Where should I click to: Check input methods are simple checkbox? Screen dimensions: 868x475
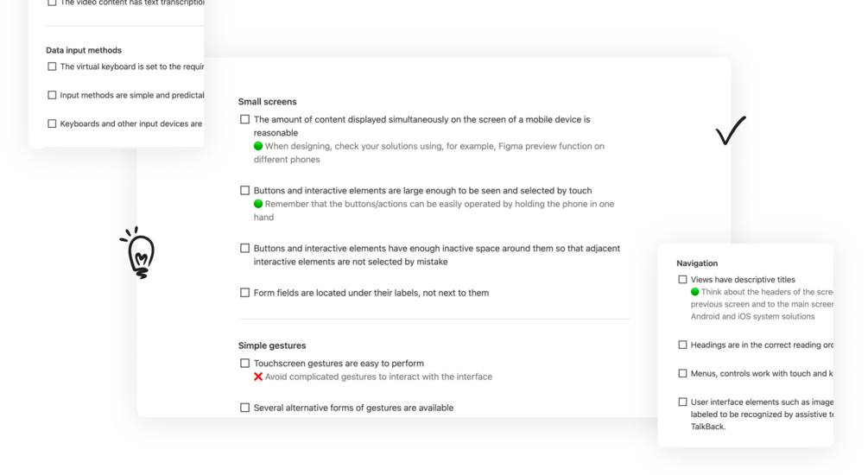click(52, 95)
